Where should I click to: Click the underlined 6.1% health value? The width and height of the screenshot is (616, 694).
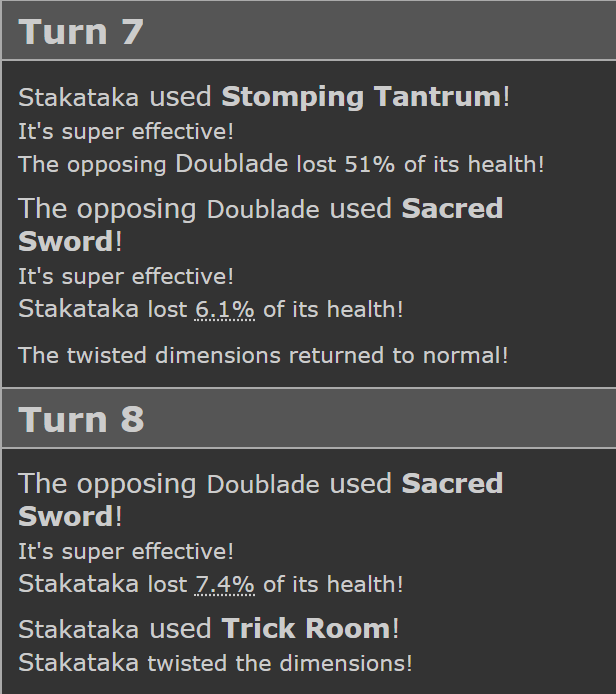click(224, 309)
